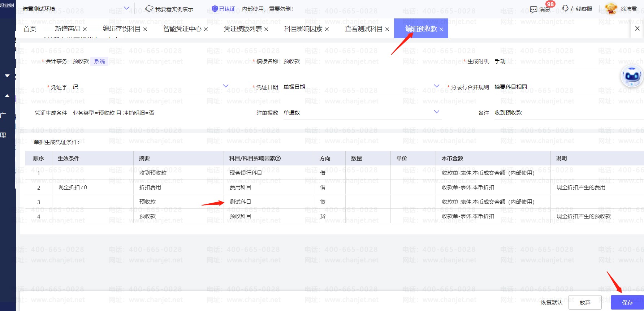This screenshot has width=644, height=311.
Task: Open the messages notification icon
Action: pyautogui.click(x=533, y=9)
